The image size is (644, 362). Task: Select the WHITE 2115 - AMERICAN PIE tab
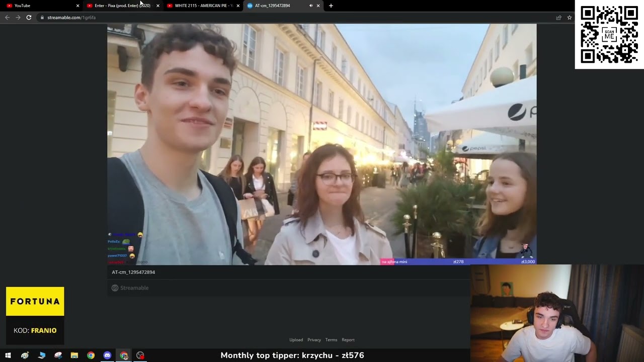click(x=203, y=6)
